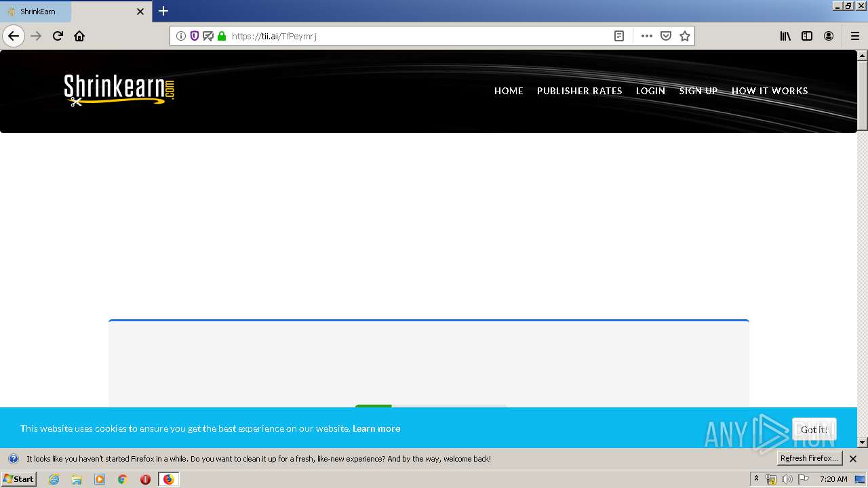Screen dimensions: 868x488
Task: Click the Learn more cookie link
Action: pyautogui.click(x=376, y=428)
